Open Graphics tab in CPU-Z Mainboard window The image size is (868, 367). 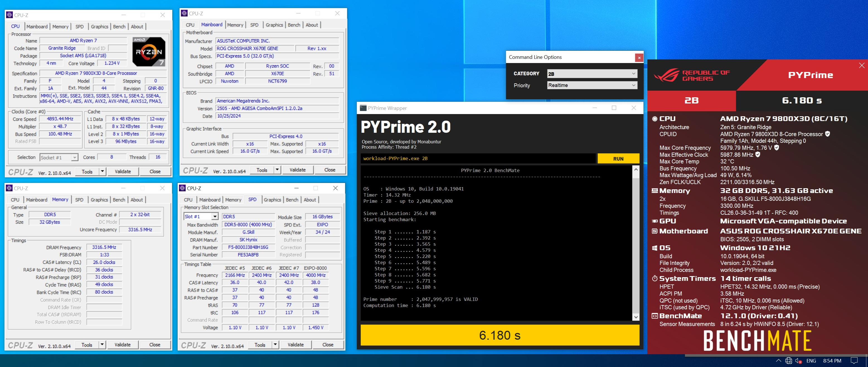click(x=274, y=25)
